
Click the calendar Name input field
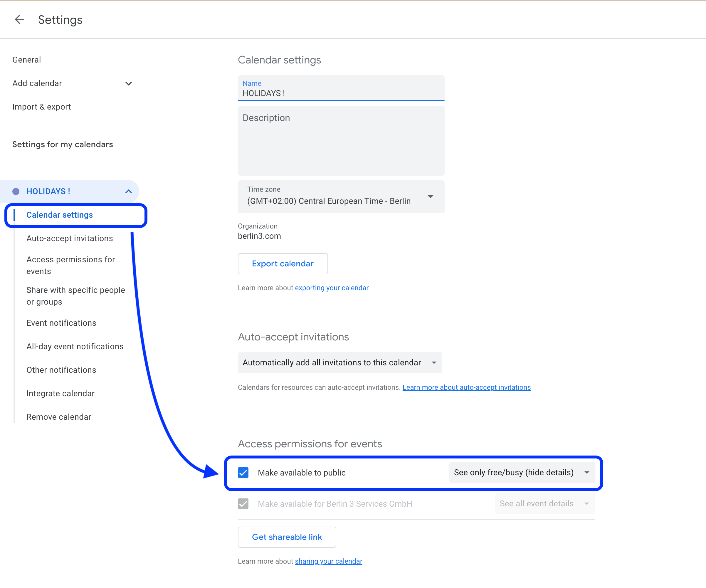pyautogui.click(x=341, y=93)
